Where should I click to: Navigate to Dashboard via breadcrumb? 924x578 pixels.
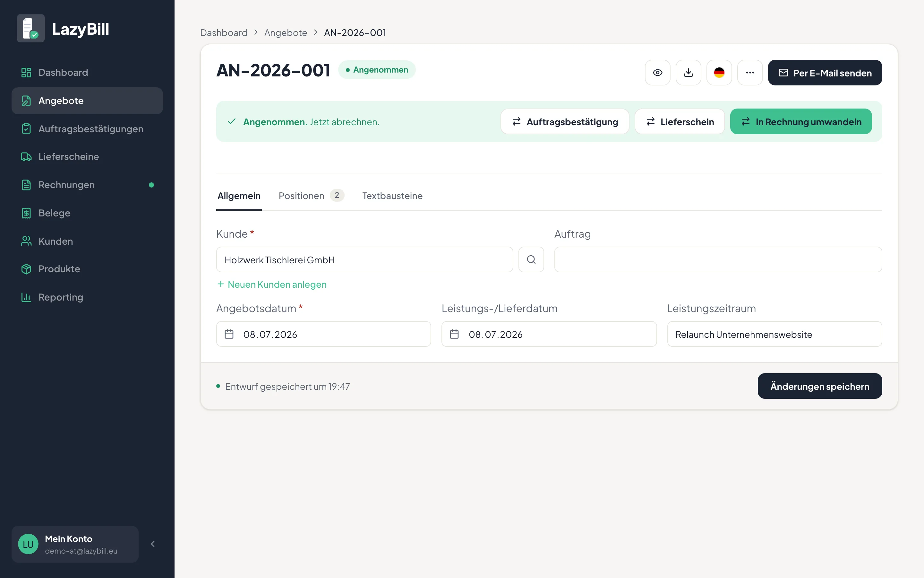coord(224,33)
